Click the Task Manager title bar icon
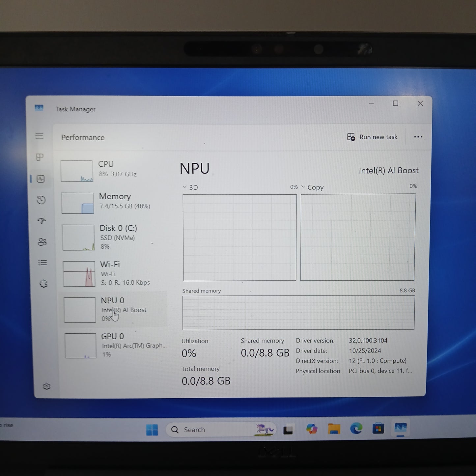This screenshot has height=476, width=476. coord(39,108)
